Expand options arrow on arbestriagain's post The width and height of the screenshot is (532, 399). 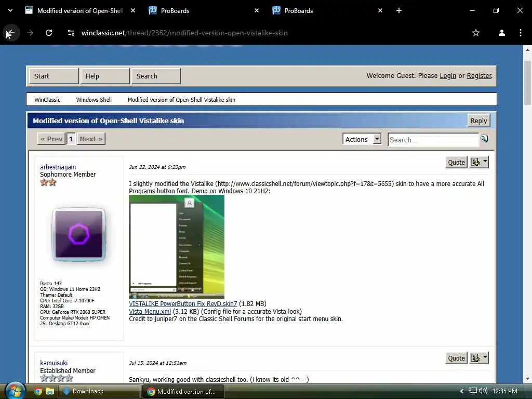pyautogui.click(x=485, y=162)
